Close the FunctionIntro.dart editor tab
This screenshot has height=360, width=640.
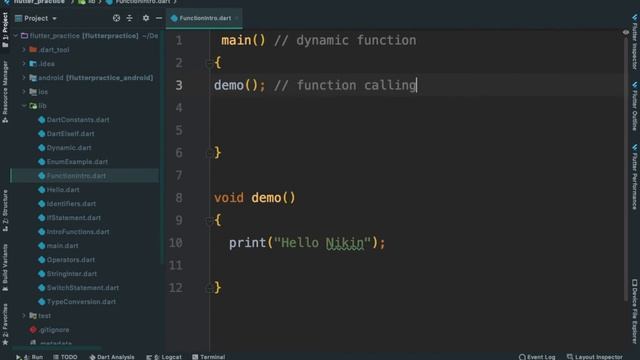click(x=237, y=18)
